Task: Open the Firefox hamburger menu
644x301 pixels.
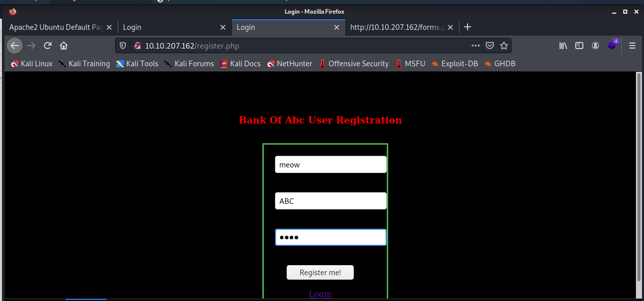Action: (x=632, y=46)
